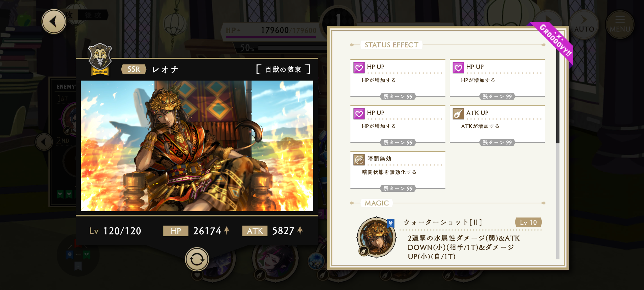Open the Water Shot magic character portrait
Image resolution: width=644 pixels, height=290 pixels.
(x=376, y=237)
